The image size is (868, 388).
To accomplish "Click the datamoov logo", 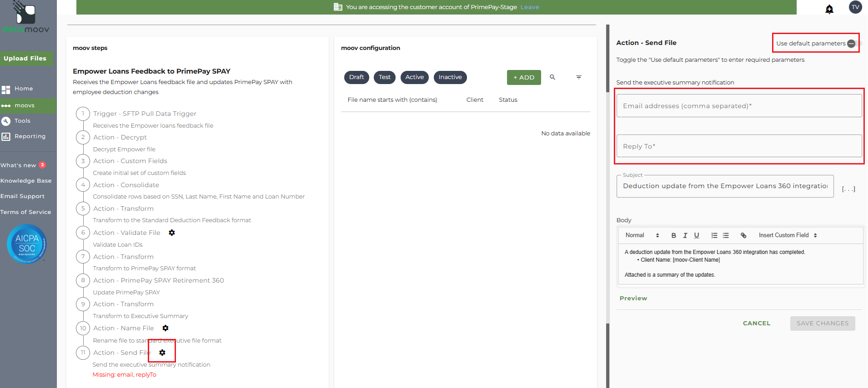I will (x=26, y=17).
